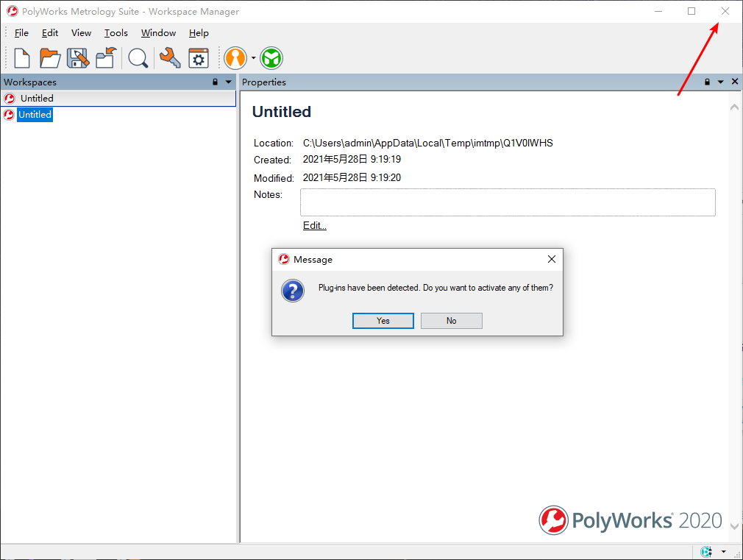Open the Workspaces panel dropdown arrow menu
Screen dimensions: 743x560
(x=228, y=82)
